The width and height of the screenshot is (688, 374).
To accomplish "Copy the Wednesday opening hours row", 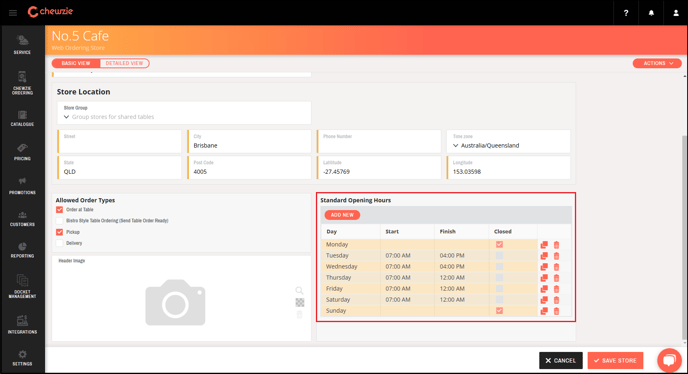I will [544, 266].
